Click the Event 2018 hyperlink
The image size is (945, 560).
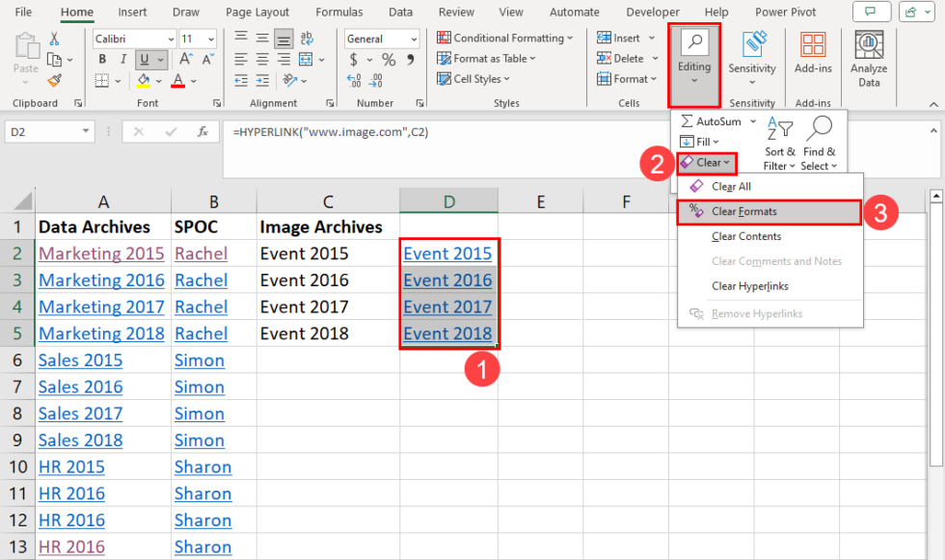pyautogui.click(x=447, y=333)
